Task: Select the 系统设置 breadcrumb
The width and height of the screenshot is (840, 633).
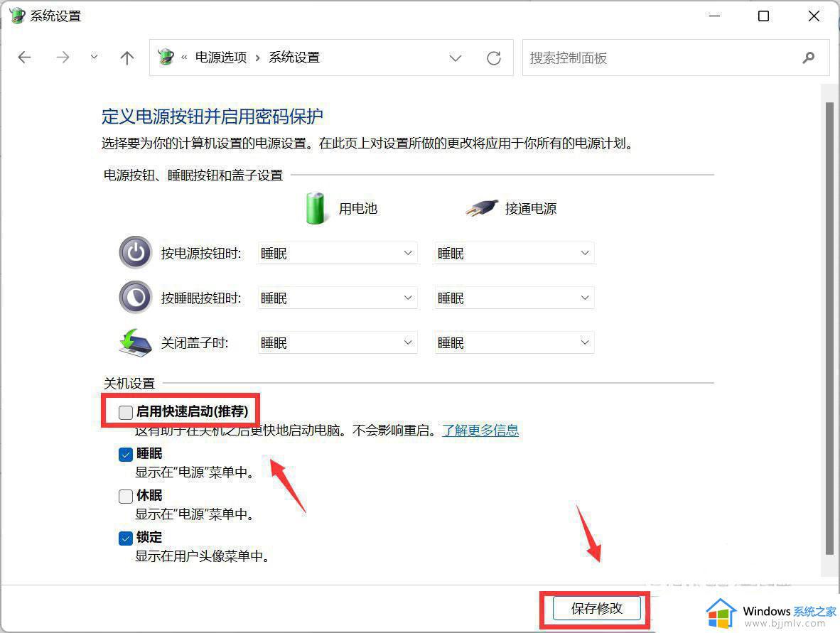Action: point(294,58)
